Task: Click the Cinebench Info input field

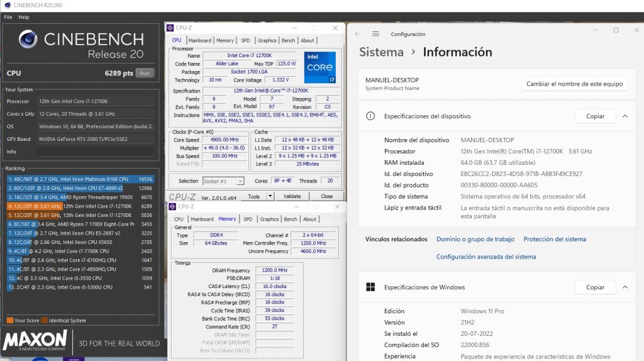Action: point(96,152)
